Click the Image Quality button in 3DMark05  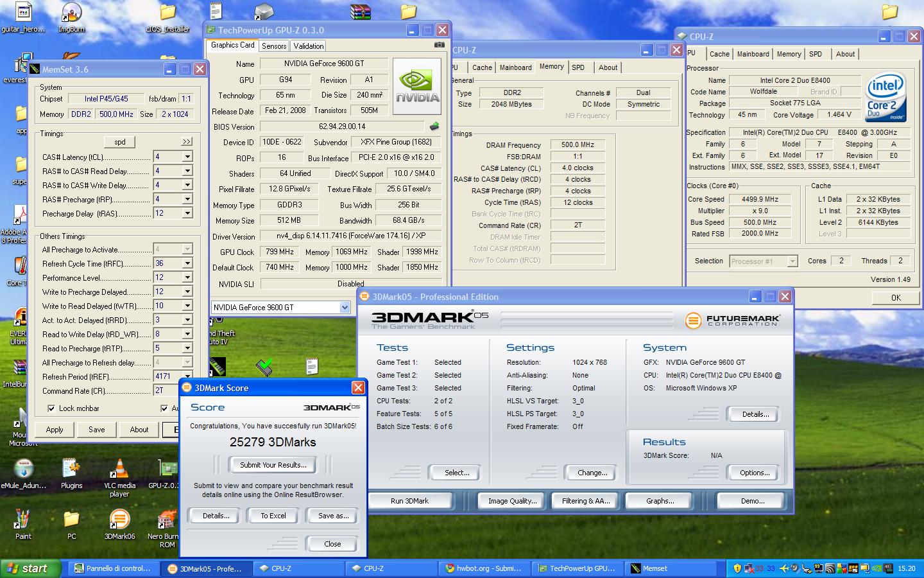[x=512, y=501]
